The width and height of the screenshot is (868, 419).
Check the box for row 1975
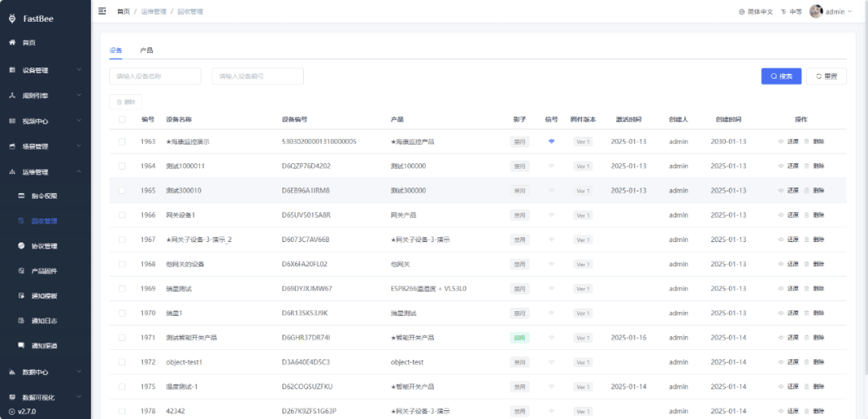click(122, 386)
